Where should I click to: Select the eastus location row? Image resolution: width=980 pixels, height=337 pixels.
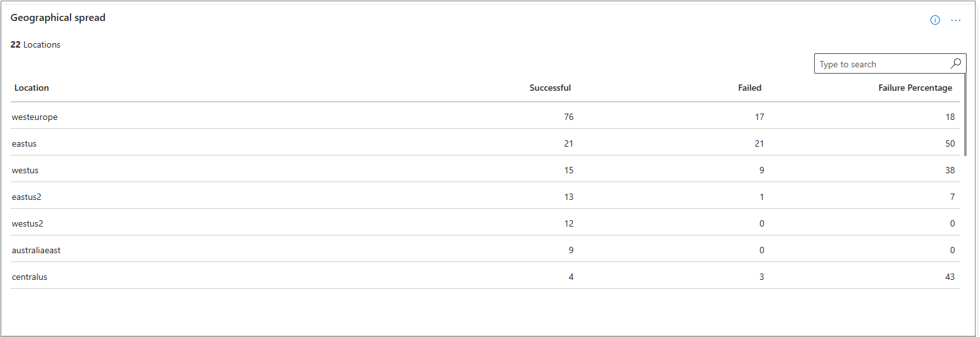tap(24, 143)
